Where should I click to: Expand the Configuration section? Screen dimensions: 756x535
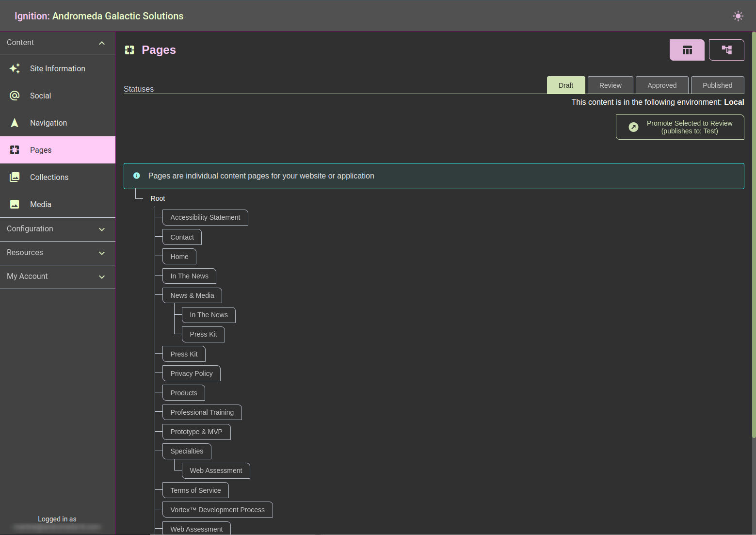point(58,229)
